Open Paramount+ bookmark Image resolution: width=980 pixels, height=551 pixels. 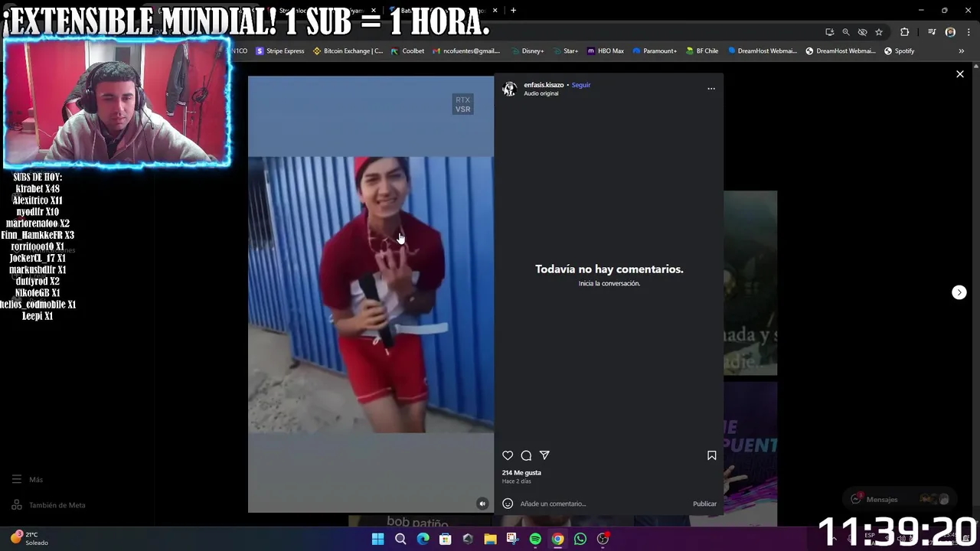click(x=655, y=51)
